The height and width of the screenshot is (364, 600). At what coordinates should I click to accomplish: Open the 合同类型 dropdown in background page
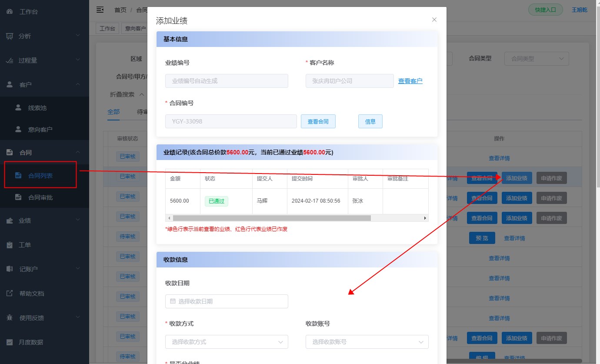537,59
